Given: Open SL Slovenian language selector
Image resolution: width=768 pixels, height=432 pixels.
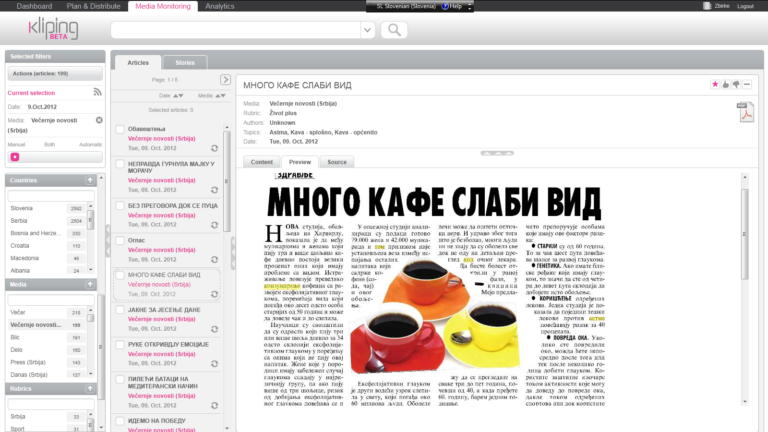Looking at the screenshot, I should coord(406,6).
